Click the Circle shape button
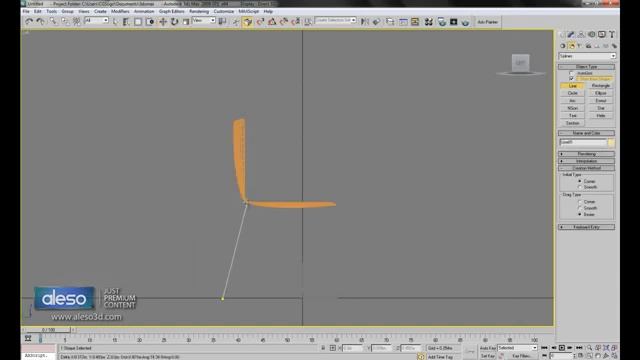640x360 pixels. (573, 93)
